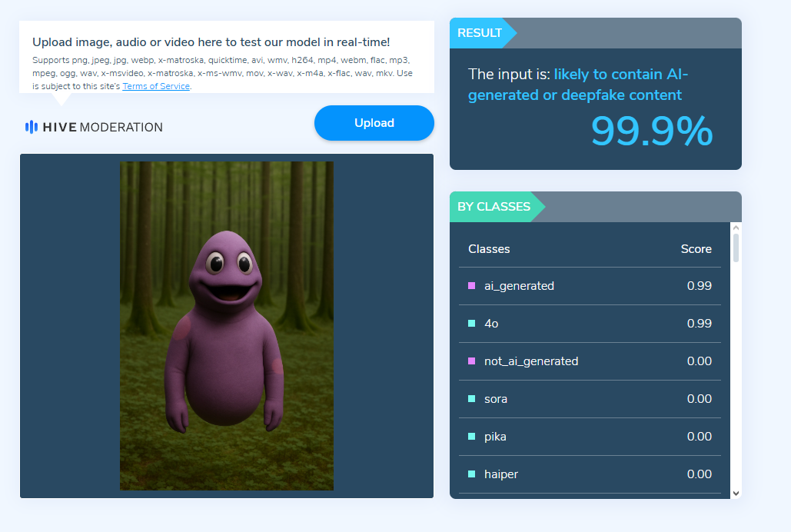Click the classes list scrollbar up arrow

[x=736, y=228]
